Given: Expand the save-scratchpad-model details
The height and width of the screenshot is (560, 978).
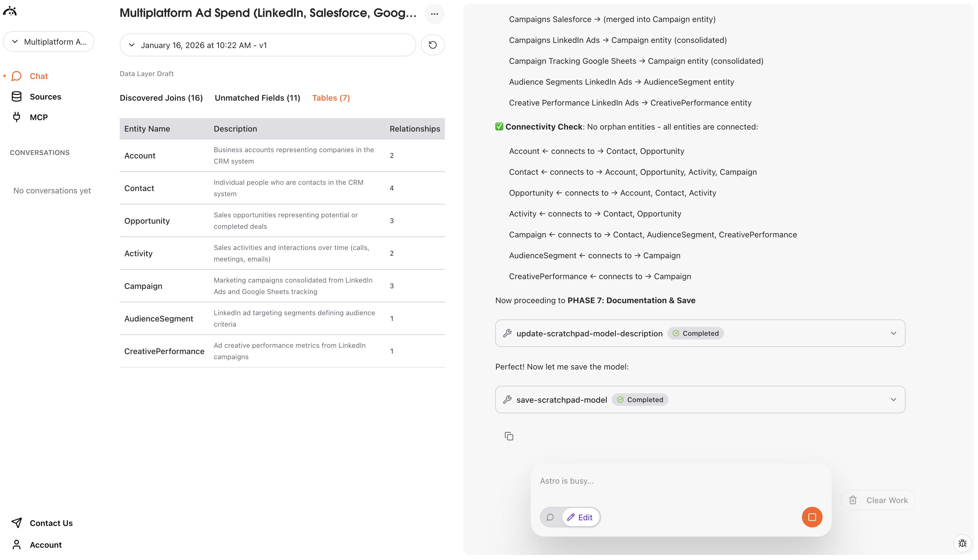Looking at the screenshot, I should tap(893, 400).
